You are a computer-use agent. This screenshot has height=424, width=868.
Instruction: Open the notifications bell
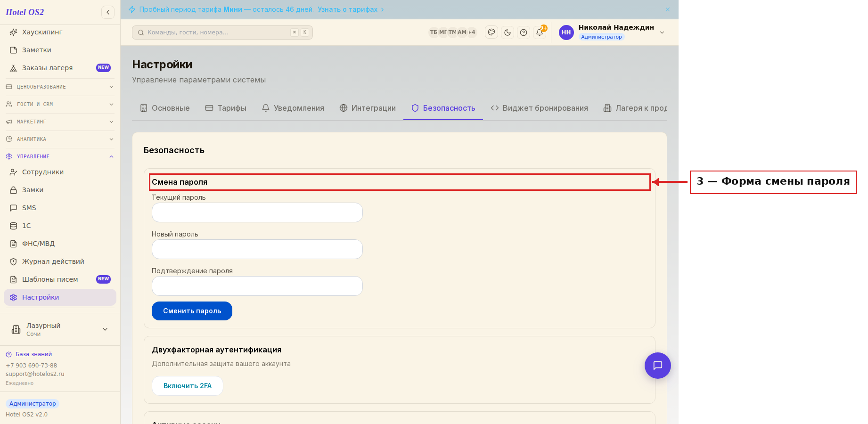(x=540, y=33)
